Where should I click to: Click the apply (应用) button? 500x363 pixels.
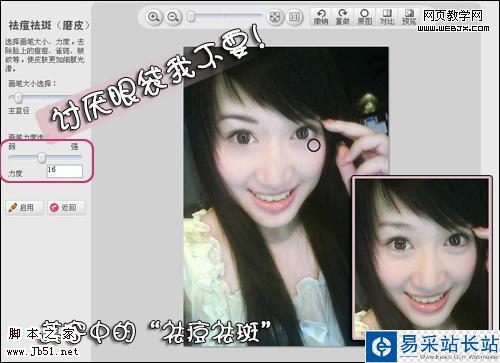(24, 208)
